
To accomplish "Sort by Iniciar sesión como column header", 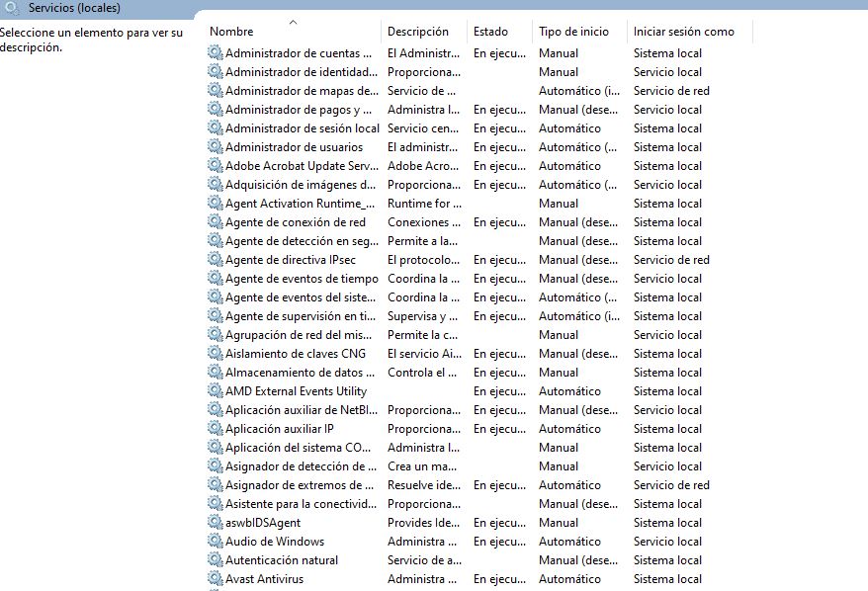I will 684,32.
